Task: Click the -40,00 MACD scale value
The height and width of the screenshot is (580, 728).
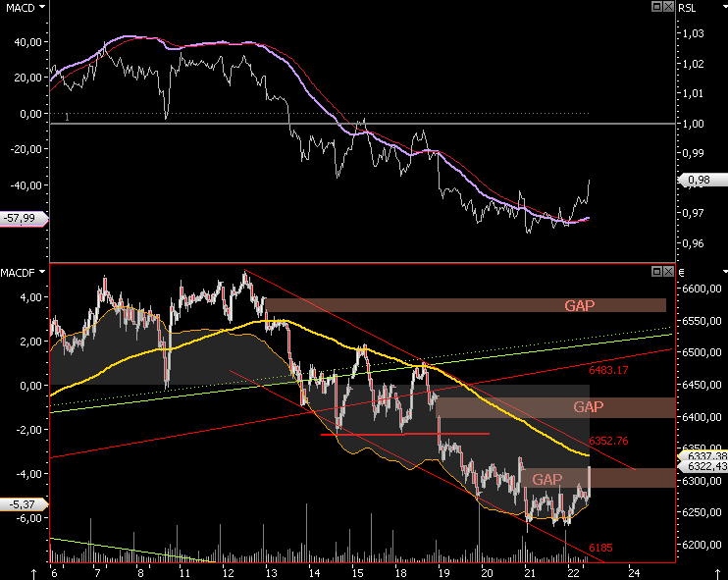Action: pyautogui.click(x=26, y=185)
